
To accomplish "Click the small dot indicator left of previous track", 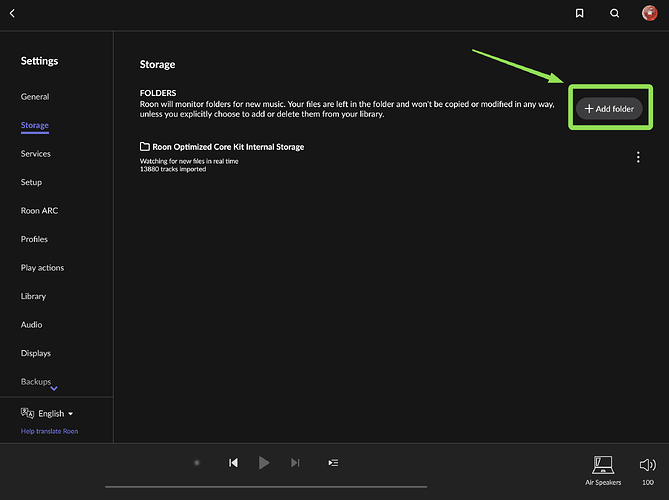I will tap(197, 462).
